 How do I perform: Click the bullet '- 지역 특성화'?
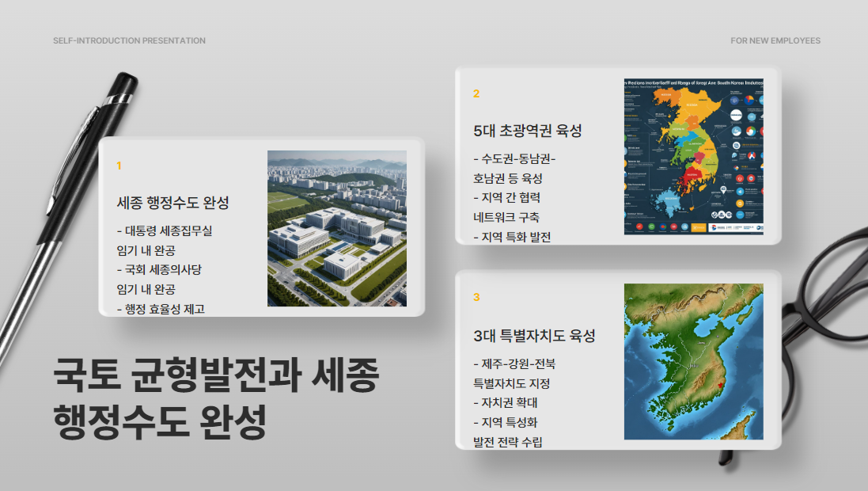point(506,422)
